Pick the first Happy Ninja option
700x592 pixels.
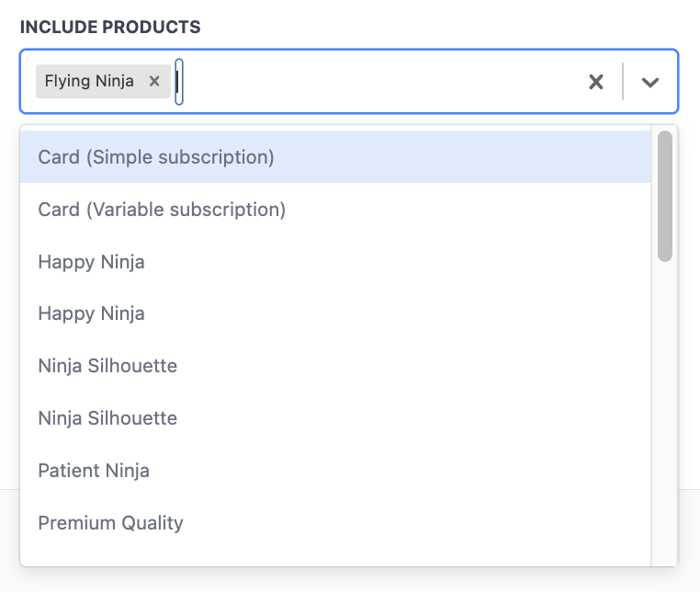(91, 262)
